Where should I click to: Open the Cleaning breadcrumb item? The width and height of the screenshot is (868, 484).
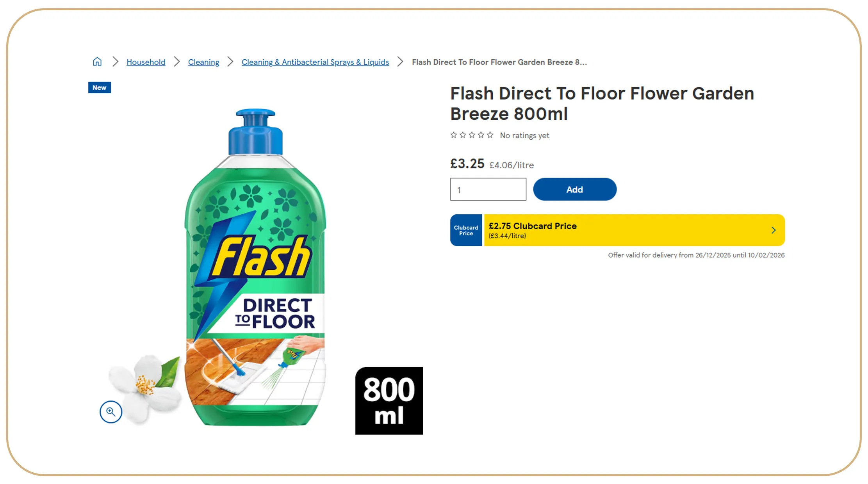pos(203,62)
